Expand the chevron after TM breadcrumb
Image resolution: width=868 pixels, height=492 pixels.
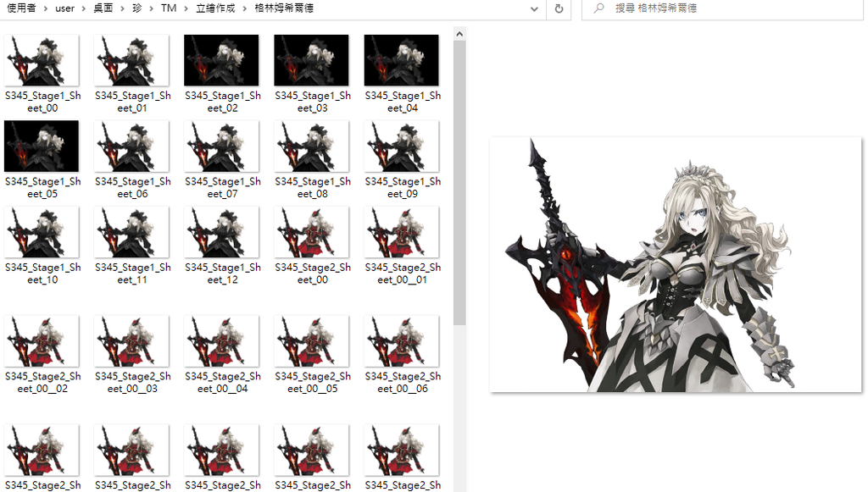click(x=186, y=8)
